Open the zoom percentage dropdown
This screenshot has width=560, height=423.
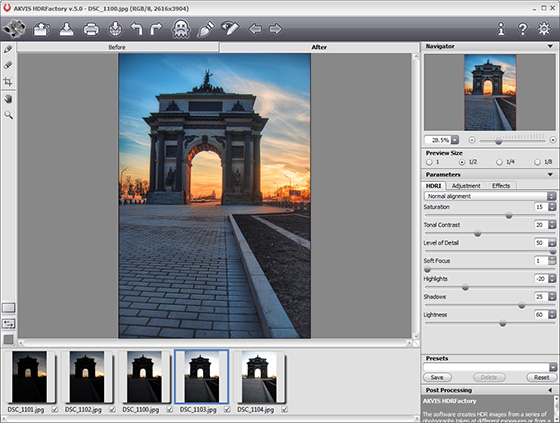(x=455, y=140)
